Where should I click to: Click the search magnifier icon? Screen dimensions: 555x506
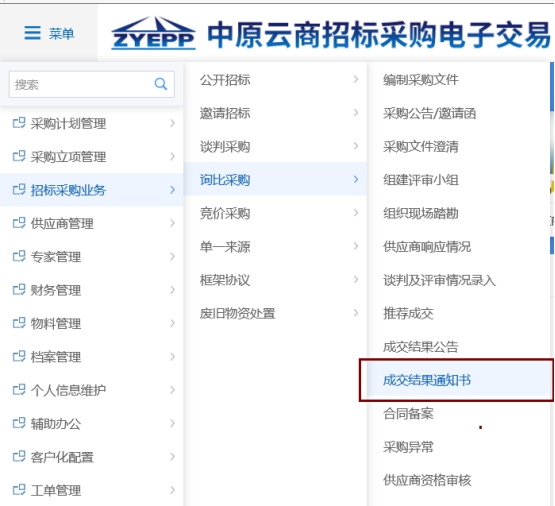[x=161, y=84]
